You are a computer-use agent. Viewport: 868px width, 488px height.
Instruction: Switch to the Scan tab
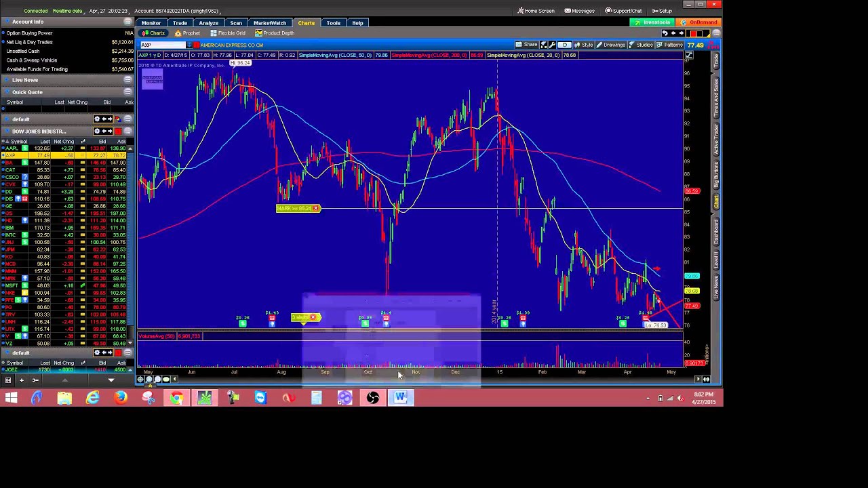click(236, 23)
